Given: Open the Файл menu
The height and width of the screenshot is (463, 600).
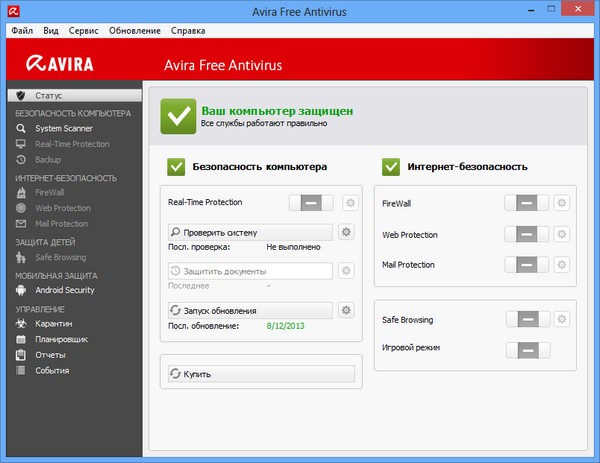Looking at the screenshot, I should click(22, 31).
